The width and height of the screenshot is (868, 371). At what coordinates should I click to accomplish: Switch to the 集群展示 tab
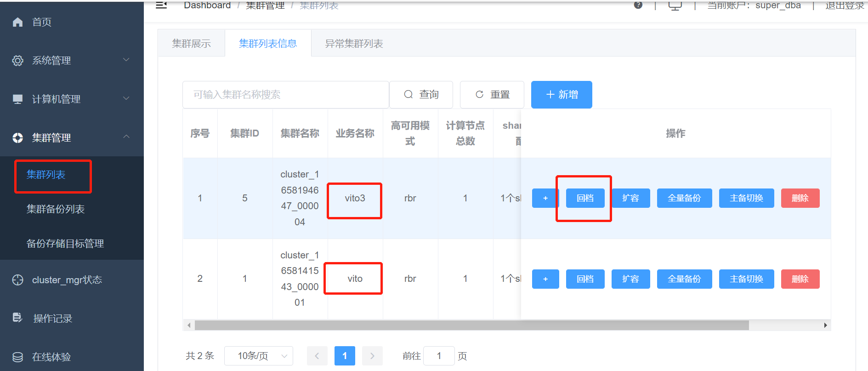coord(192,44)
